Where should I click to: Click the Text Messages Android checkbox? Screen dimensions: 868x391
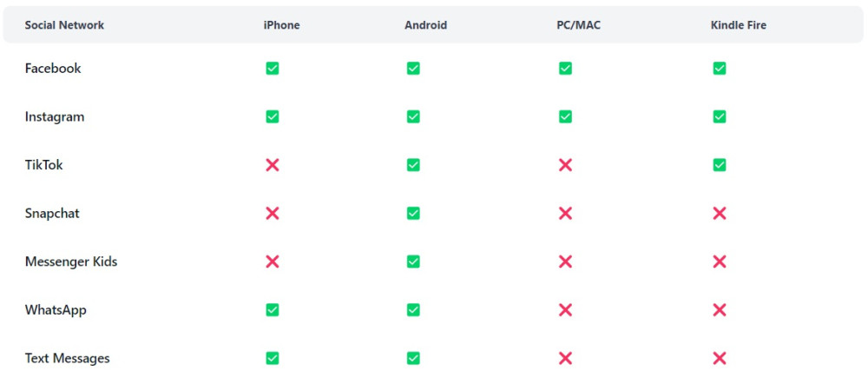(413, 358)
